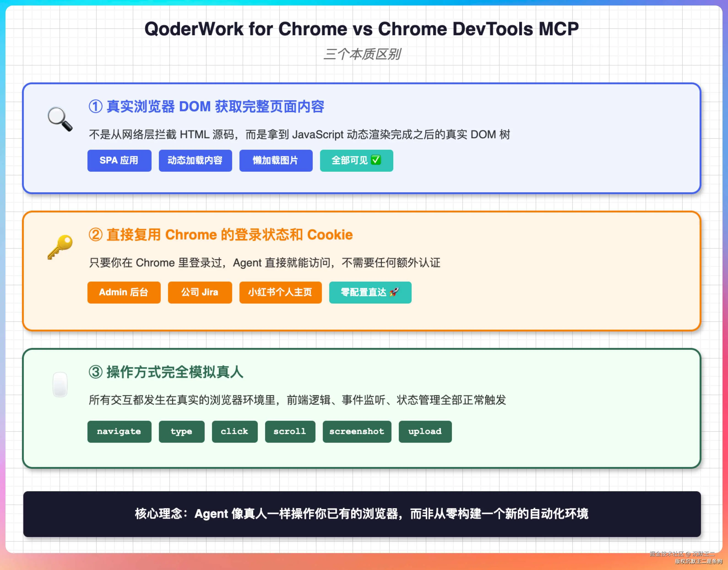Screen dimensions: 728x570
Task: Click the white mouse icon in card ③
Action: point(60,384)
